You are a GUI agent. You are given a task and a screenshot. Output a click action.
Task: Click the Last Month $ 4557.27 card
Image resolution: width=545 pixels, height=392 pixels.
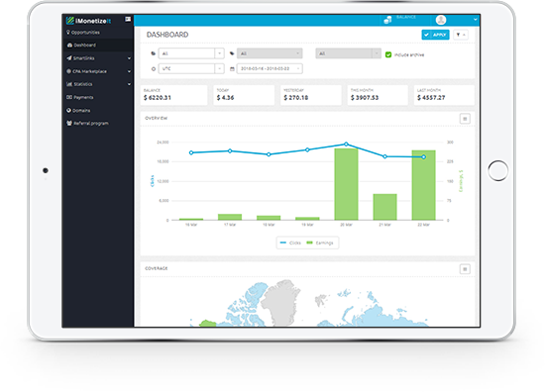[x=444, y=95]
